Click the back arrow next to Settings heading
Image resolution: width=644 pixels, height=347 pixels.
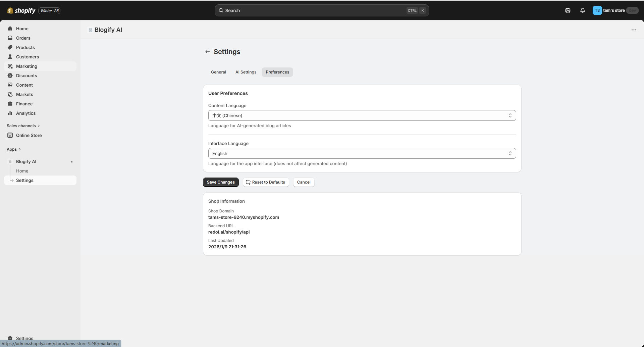point(207,51)
